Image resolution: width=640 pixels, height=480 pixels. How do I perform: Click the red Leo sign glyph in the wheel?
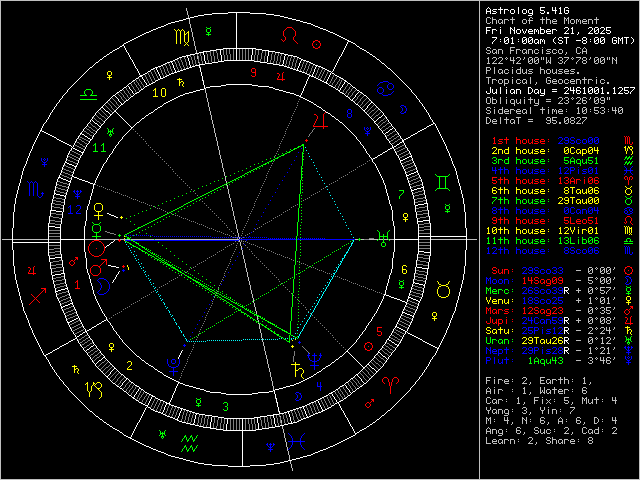(290, 35)
